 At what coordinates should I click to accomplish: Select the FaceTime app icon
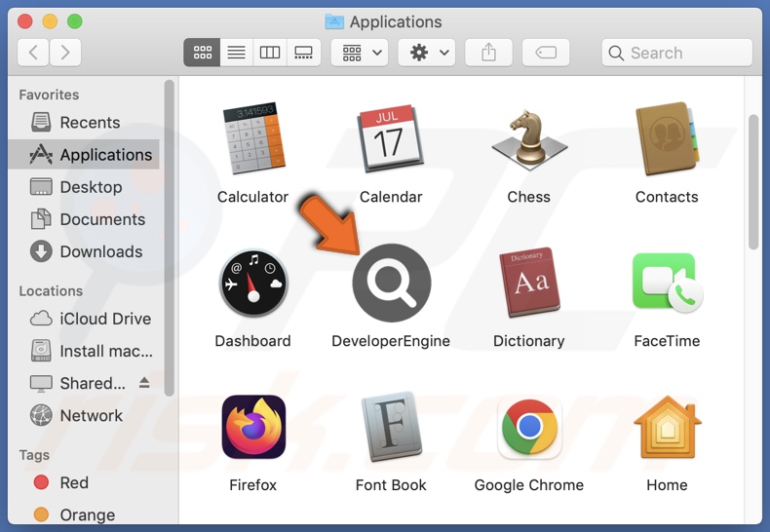click(667, 283)
